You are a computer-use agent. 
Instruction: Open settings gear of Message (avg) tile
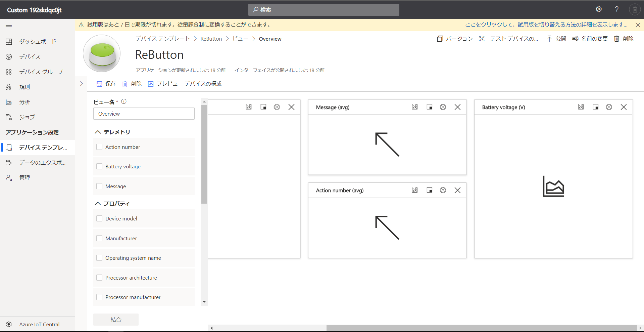coord(443,107)
